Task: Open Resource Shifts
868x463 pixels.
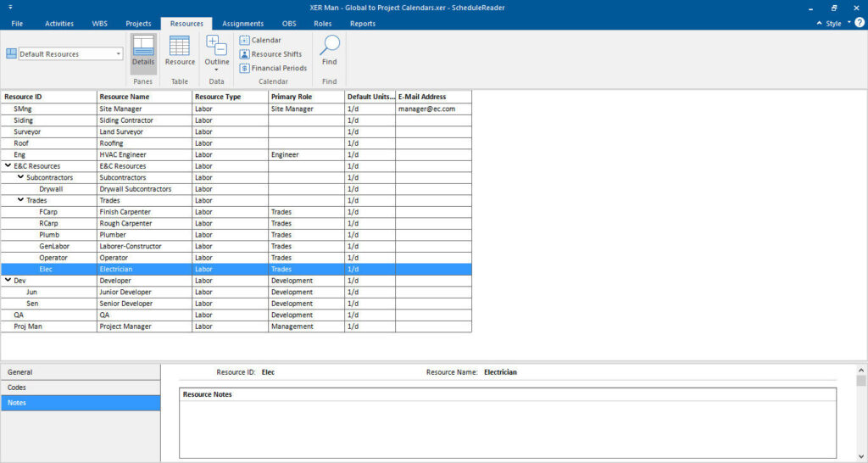Action: click(270, 53)
